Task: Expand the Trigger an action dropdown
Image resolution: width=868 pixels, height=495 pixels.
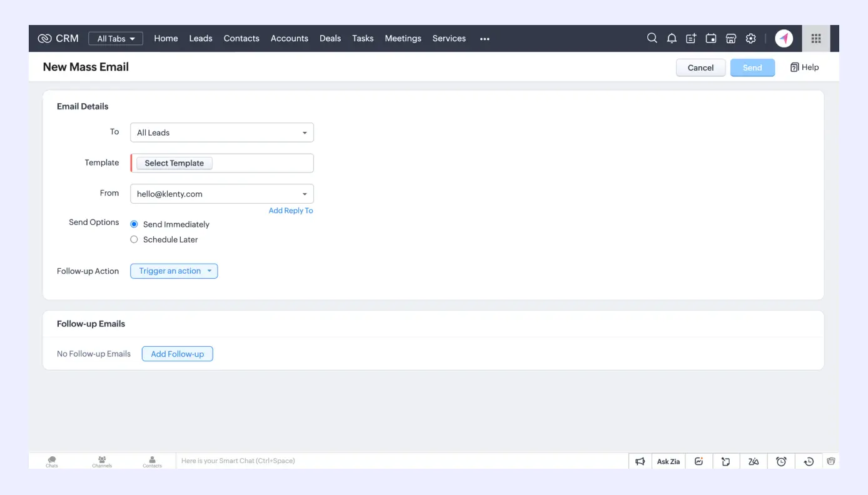Action: coord(174,271)
